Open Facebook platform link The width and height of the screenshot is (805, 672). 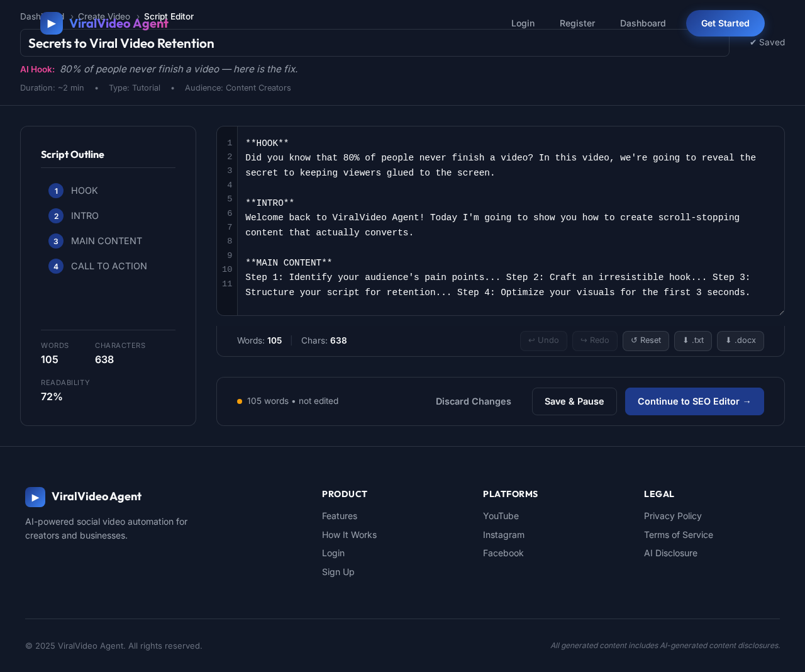click(x=503, y=553)
